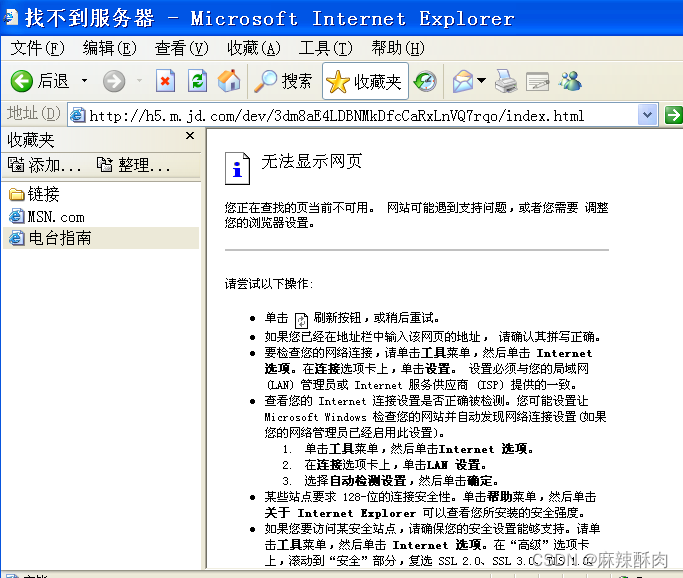
Task: Refresh the page with the green arrows icon
Action: pyautogui.click(x=197, y=81)
